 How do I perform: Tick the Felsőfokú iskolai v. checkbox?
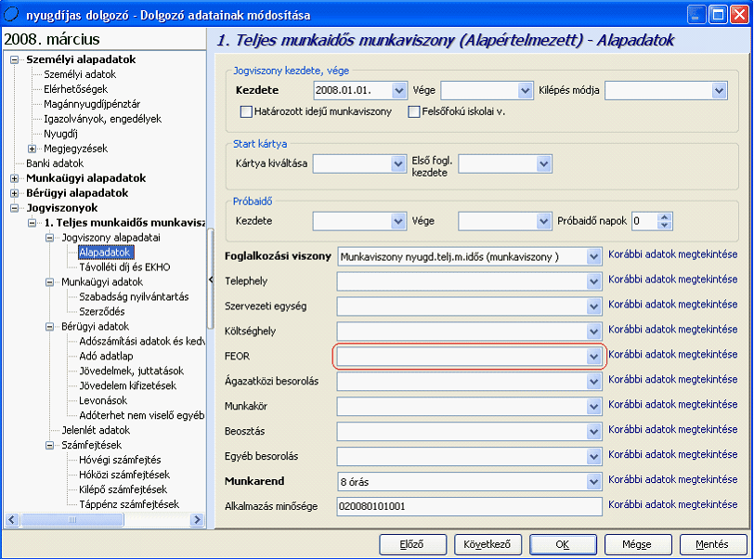pyautogui.click(x=413, y=111)
